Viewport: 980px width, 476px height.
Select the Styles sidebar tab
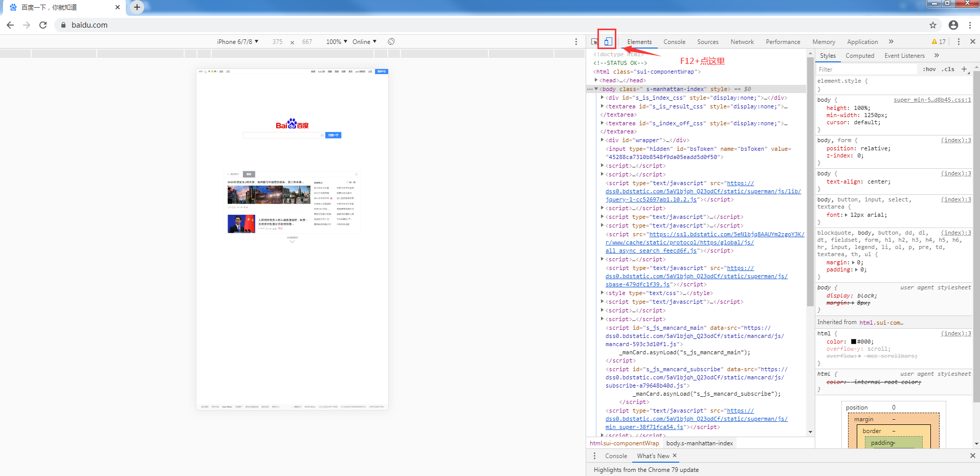coord(828,55)
